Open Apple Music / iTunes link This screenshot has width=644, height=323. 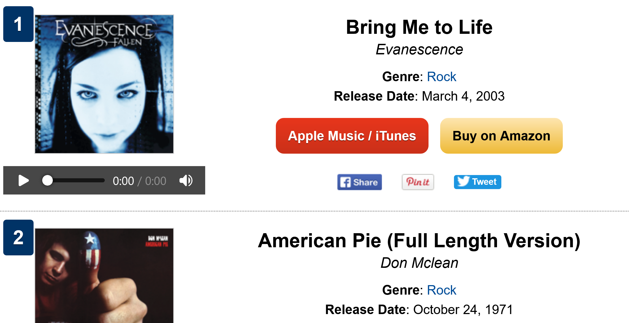click(352, 136)
